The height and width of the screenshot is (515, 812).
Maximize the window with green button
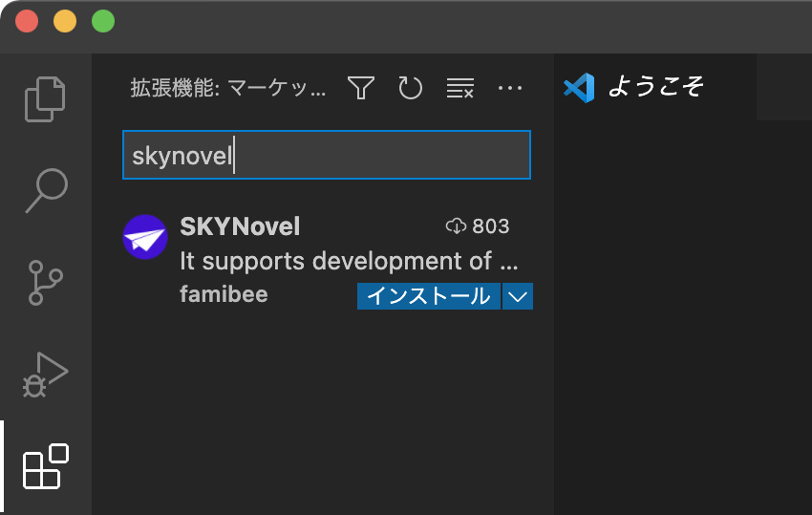(103, 21)
